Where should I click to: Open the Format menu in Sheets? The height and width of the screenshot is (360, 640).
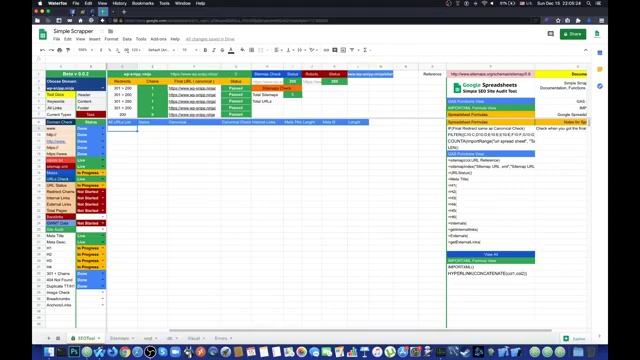tap(111, 39)
